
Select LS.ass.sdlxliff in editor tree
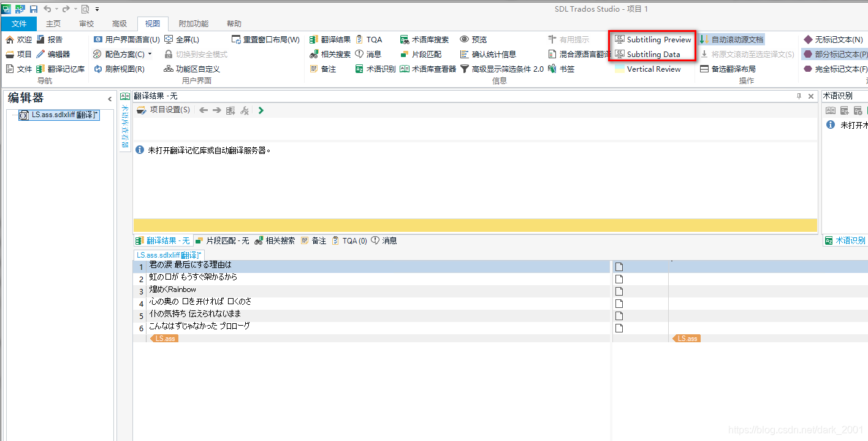[59, 115]
